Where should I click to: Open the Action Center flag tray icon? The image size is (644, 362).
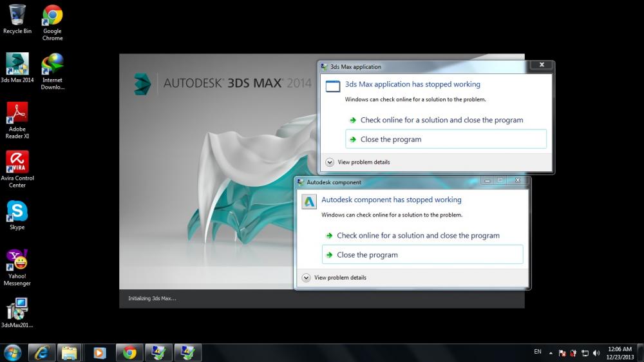coord(562,353)
